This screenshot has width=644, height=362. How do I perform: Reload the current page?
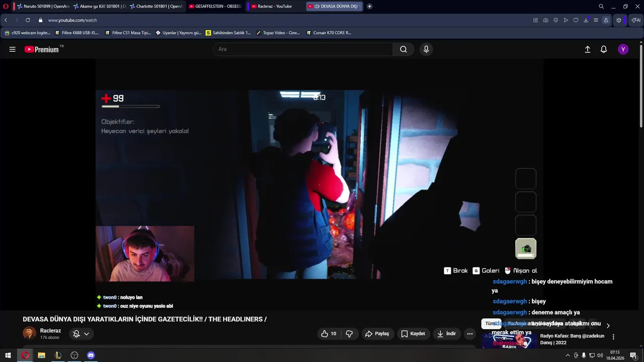(28, 20)
